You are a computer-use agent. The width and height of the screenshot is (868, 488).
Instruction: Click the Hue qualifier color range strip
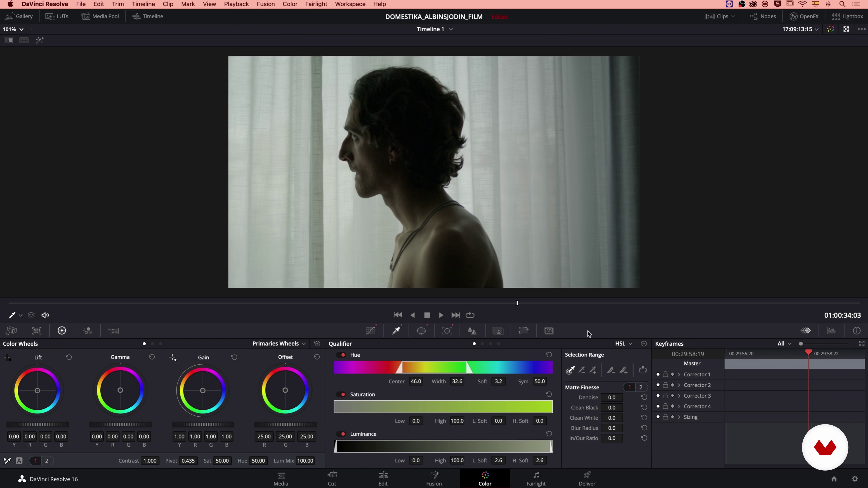tap(443, 367)
